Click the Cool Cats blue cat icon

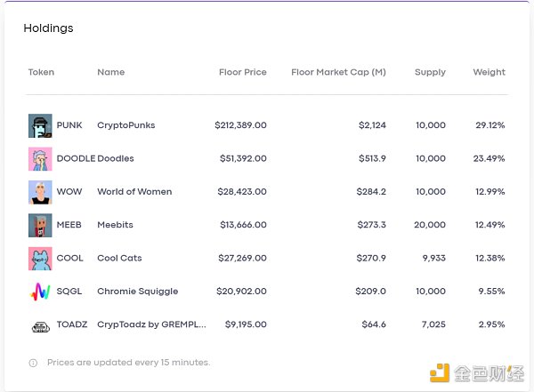tap(40, 259)
